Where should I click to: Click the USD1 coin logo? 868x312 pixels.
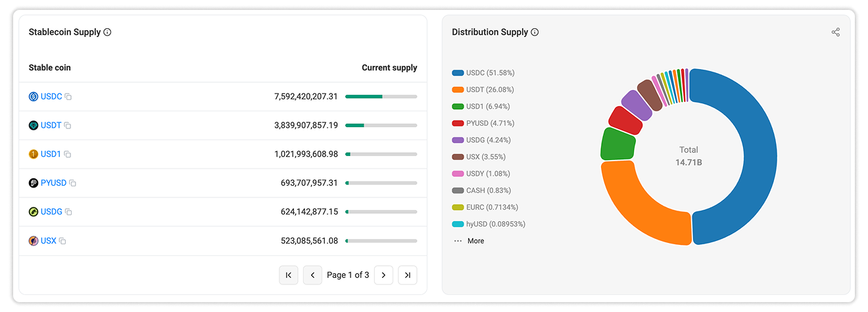pyautogui.click(x=34, y=154)
